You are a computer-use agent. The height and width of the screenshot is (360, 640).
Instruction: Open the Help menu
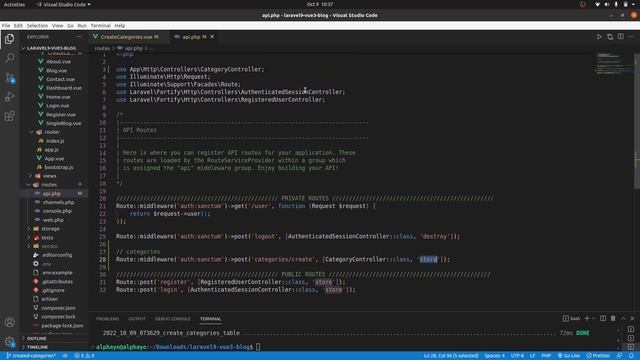(120, 25)
